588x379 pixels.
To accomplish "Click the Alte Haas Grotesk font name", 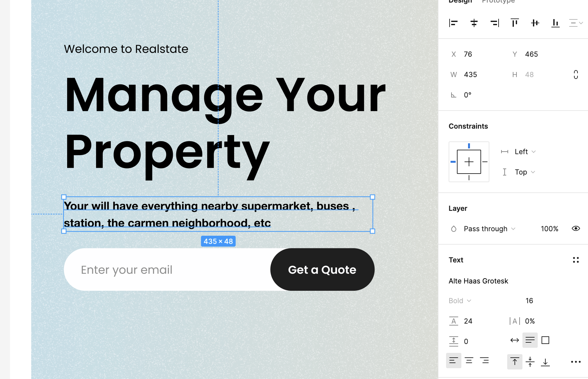I will 478,281.
